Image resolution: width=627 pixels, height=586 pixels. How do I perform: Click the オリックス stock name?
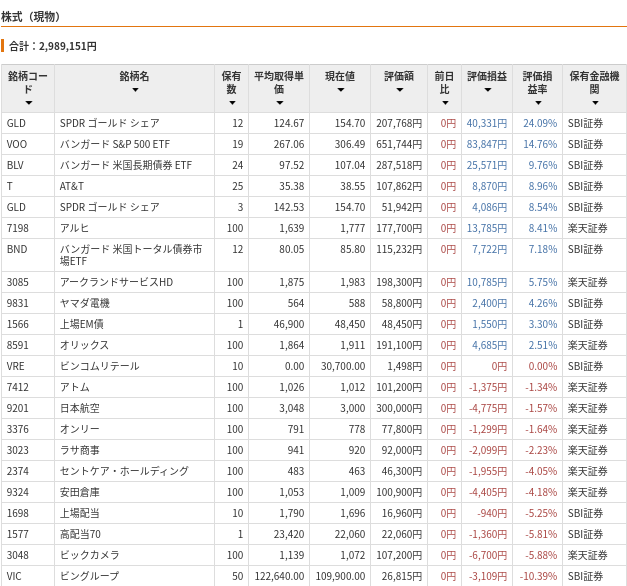[84, 345]
